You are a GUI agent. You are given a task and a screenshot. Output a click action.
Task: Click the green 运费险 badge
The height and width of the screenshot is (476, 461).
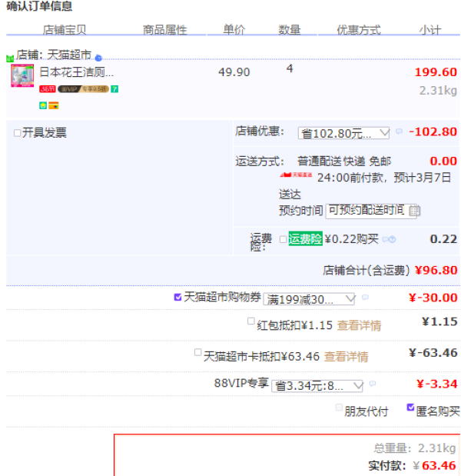pos(305,238)
